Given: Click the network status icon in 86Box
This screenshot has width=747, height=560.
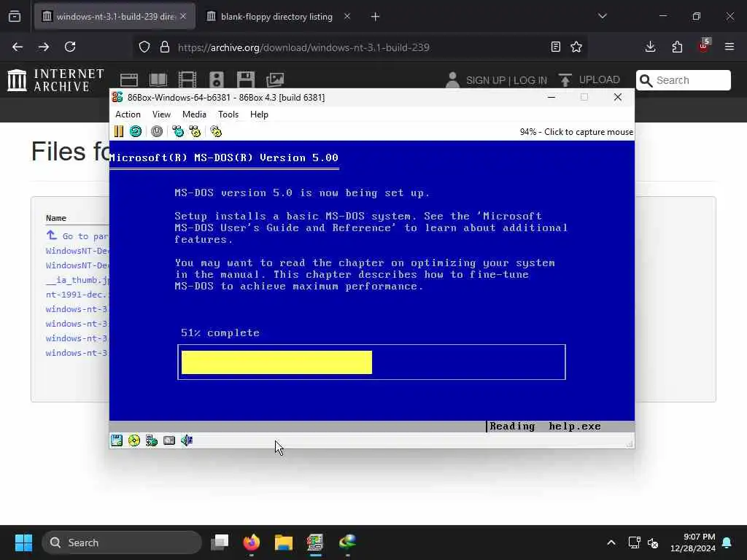Looking at the screenshot, I should coord(152,440).
